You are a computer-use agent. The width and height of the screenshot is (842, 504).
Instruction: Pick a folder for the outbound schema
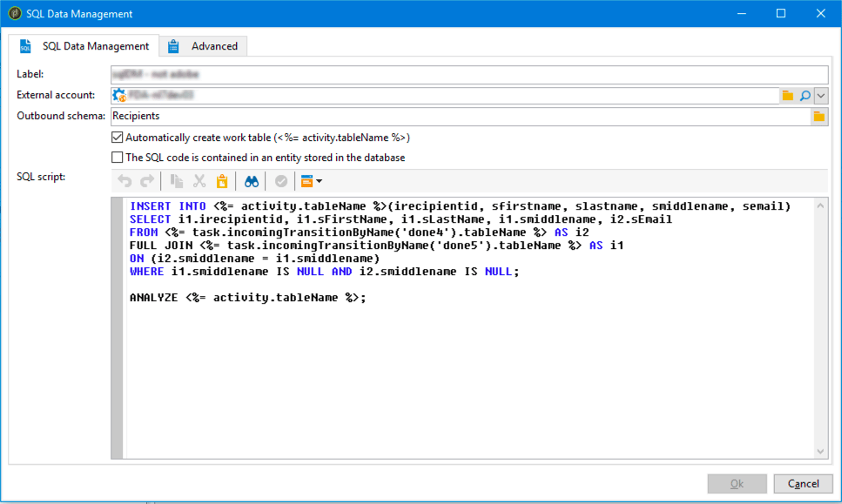click(819, 115)
